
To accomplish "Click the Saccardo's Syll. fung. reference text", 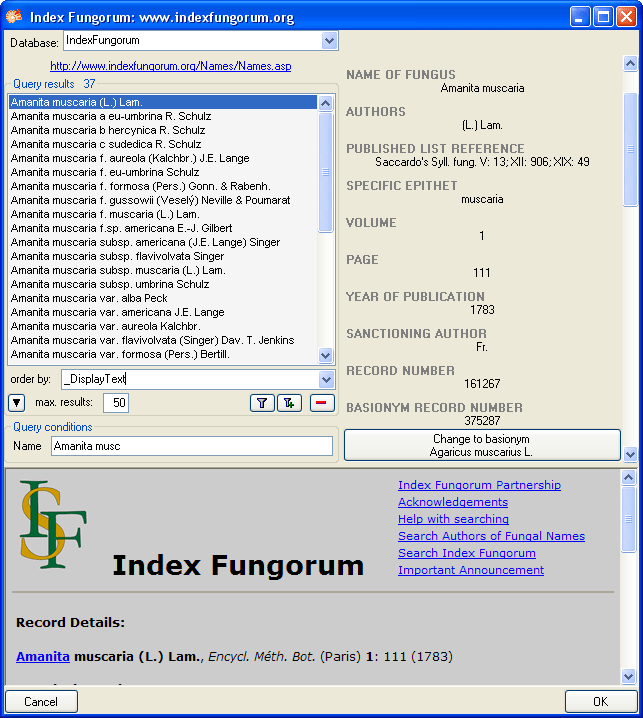I will [482, 162].
